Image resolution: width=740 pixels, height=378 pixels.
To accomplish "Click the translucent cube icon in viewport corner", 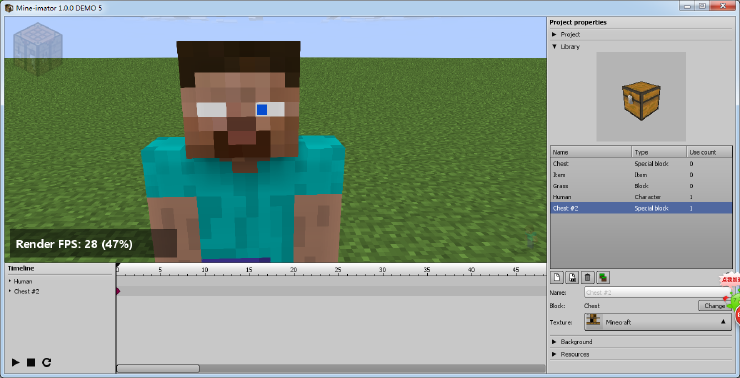I will pos(38,50).
